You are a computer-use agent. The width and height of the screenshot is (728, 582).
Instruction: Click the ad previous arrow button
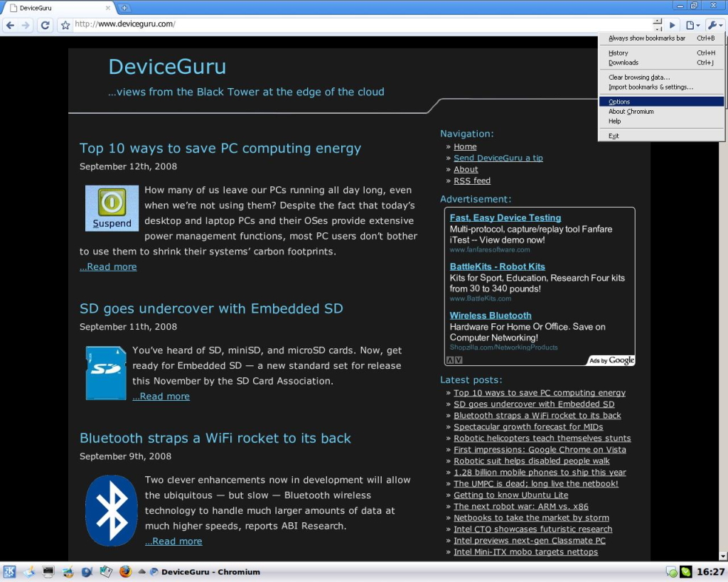click(450, 360)
